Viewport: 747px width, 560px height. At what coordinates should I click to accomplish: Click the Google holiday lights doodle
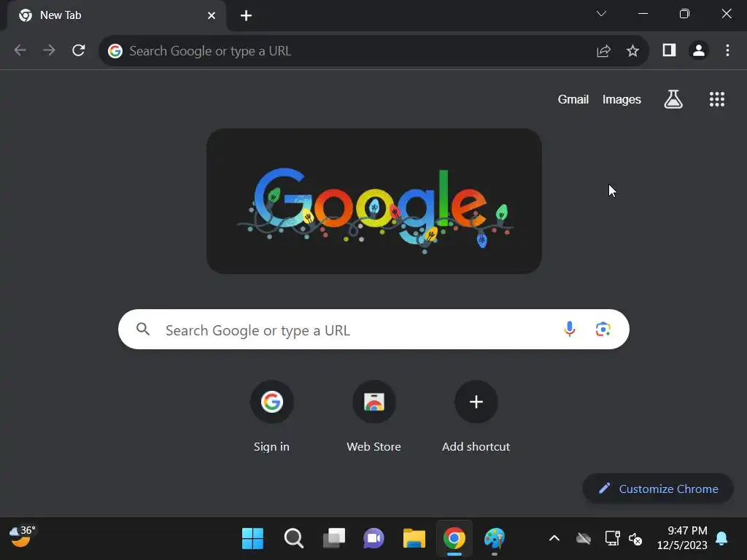click(x=374, y=201)
